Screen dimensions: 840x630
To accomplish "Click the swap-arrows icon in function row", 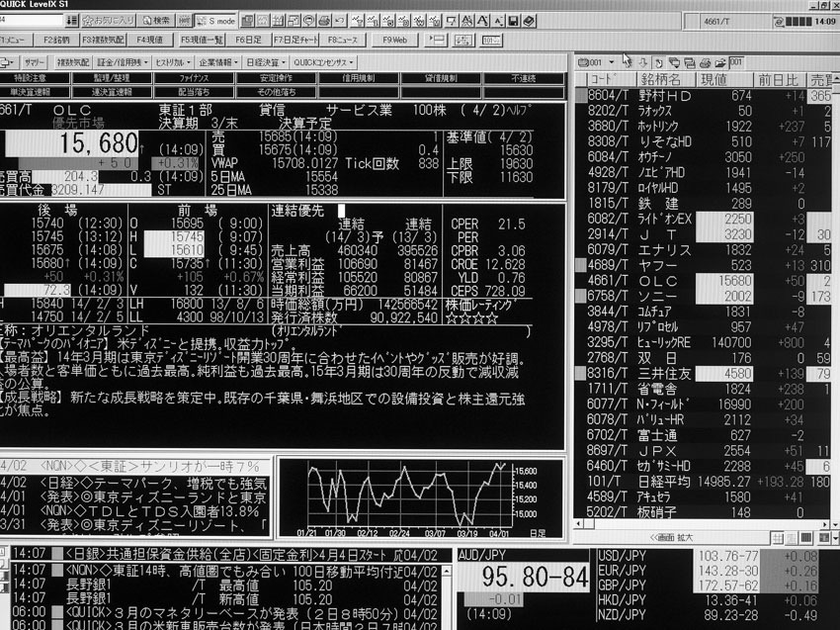I will pyautogui.click(x=463, y=40).
